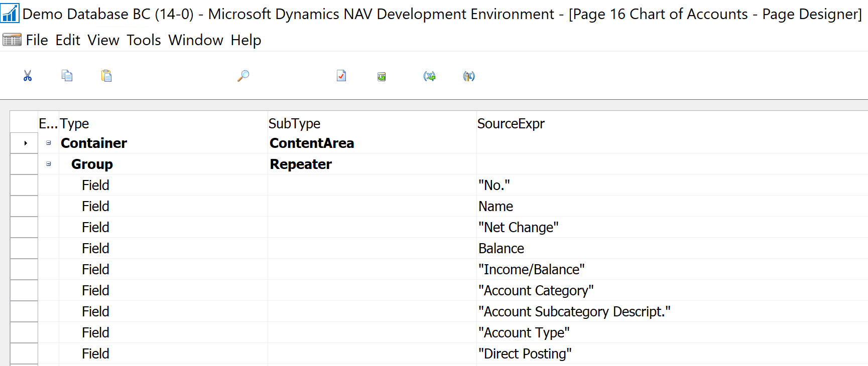Collapse the Container row expander
Image resolution: width=868 pixels, height=366 pixels.
pos(49,143)
